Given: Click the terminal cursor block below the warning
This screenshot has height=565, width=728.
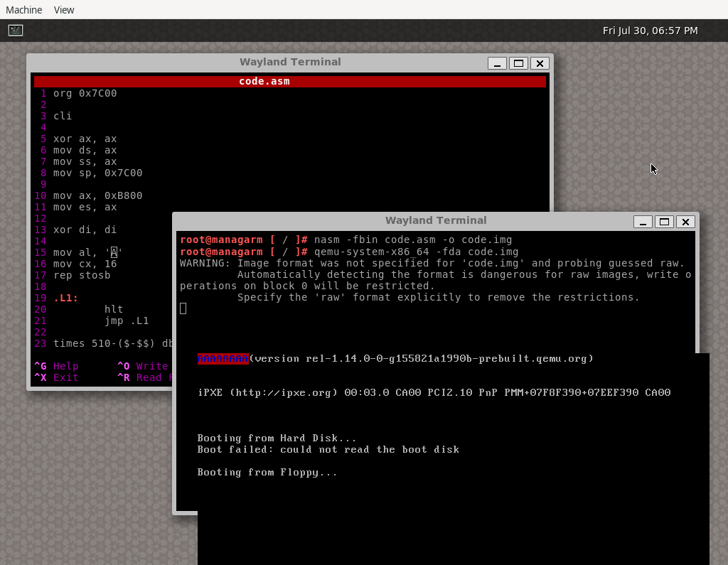Looking at the screenshot, I should pos(183,308).
